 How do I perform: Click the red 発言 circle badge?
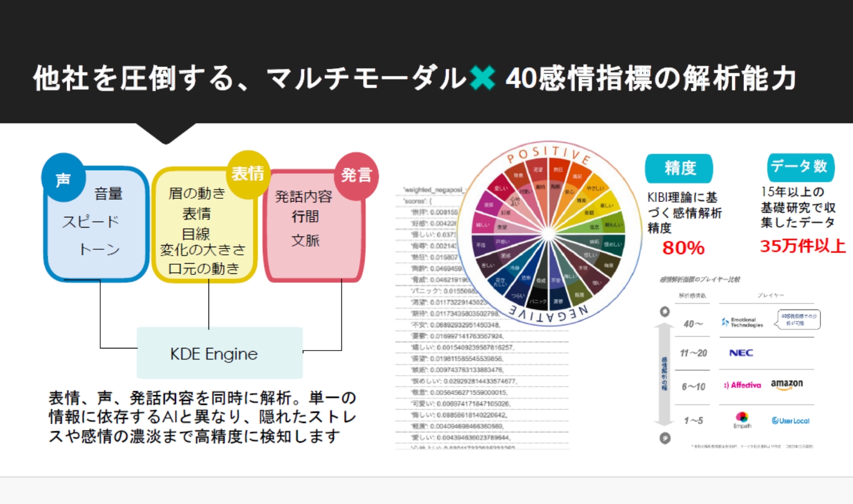point(356,176)
